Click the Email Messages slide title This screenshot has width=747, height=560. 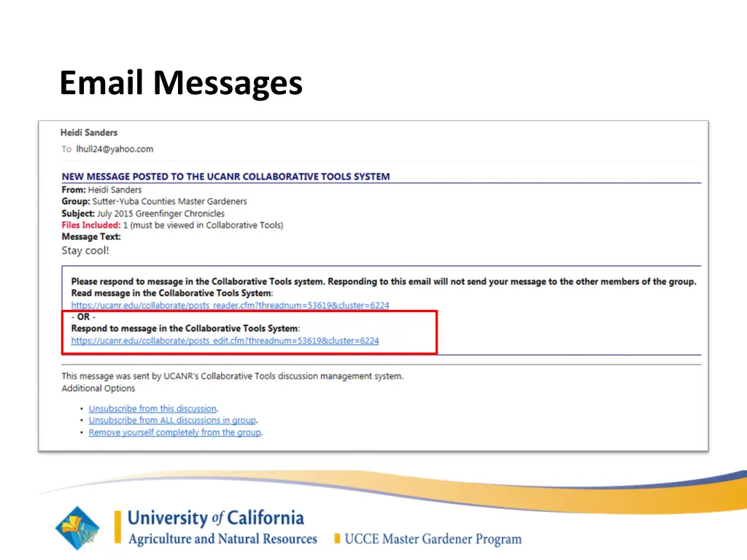[x=181, y=83]
